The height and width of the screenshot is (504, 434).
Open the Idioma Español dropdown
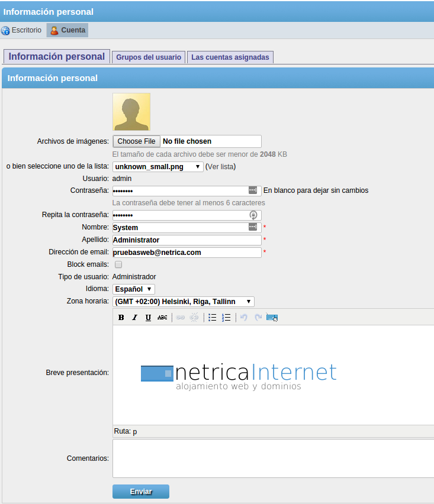click(x=133, y=289)
